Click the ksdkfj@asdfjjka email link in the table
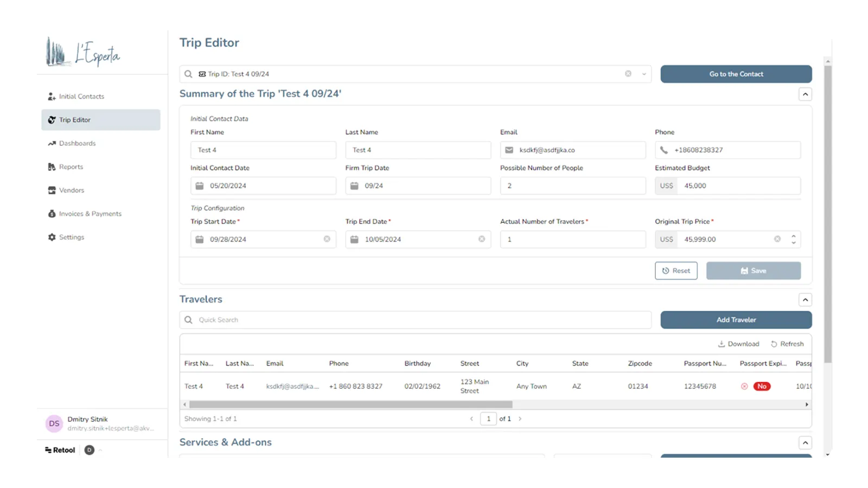868x488 pixels. coord(292,387)
